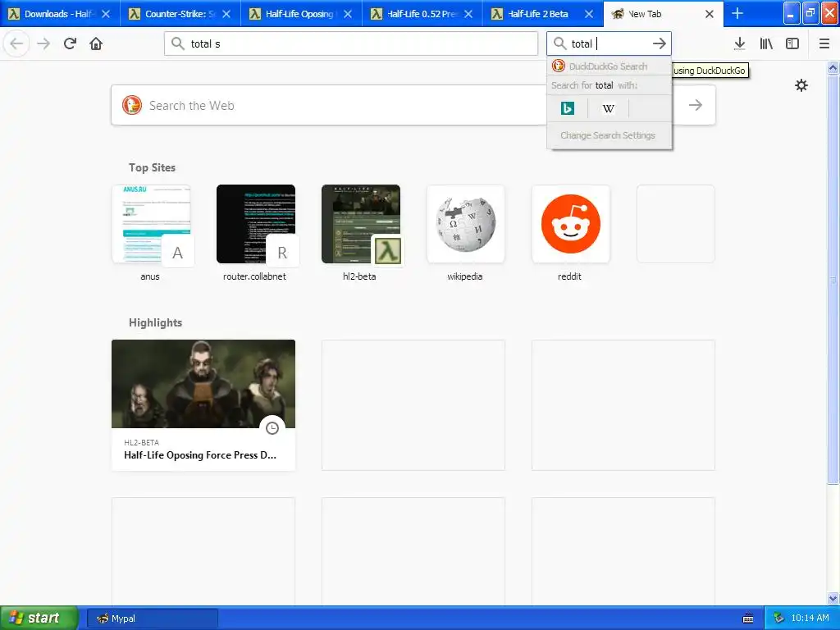Screen dimensions: 840x630
Task: Reload the current page
Action: click(70, 43)
